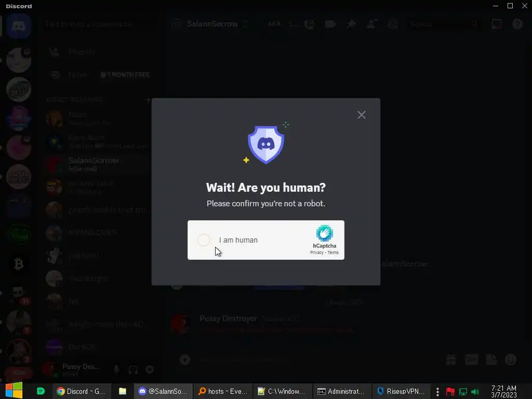Screen dimensions: 532x399
Task: Open the sticker picker icon
Action: pos(491,360)
